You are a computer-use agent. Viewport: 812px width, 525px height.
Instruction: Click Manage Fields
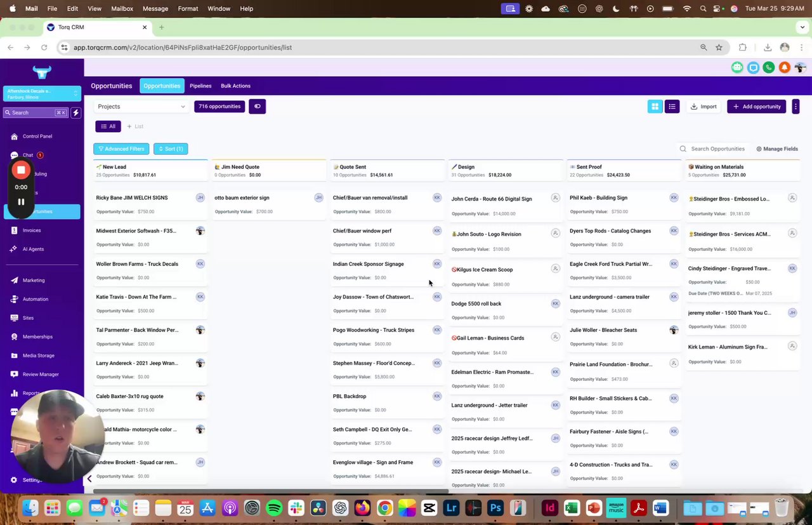(777, 149)
